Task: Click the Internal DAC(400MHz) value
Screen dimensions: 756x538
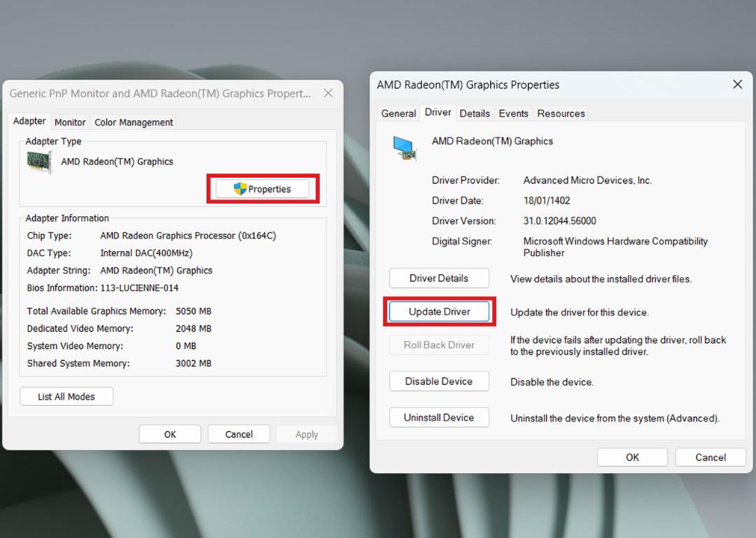Action: click(x=146, y=253)
